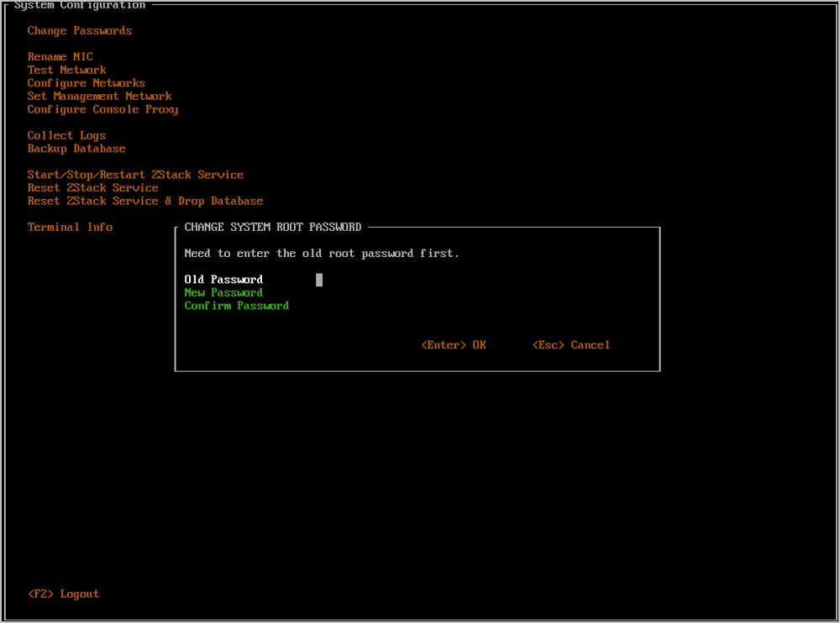The height and width of the screenshot is (623, 840).
Task: Select the Backup Database option
Action: [x=76, y=149]
